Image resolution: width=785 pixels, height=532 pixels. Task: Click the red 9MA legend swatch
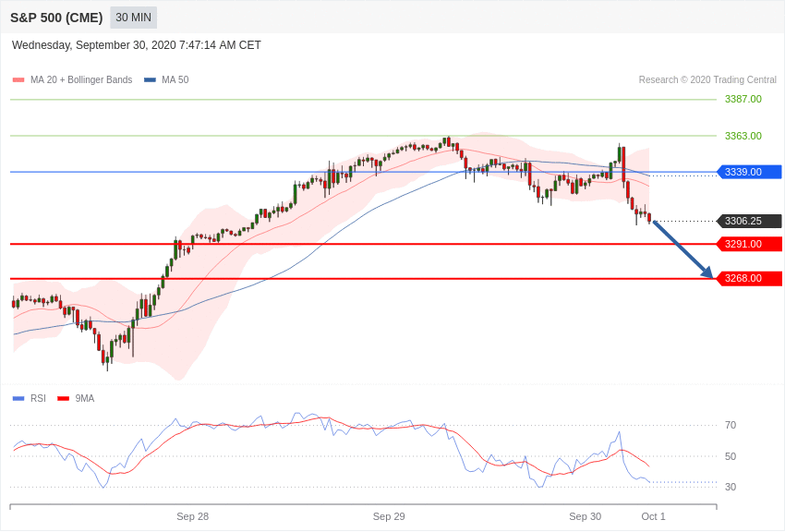pyautogui.click(x=64, y=398)
